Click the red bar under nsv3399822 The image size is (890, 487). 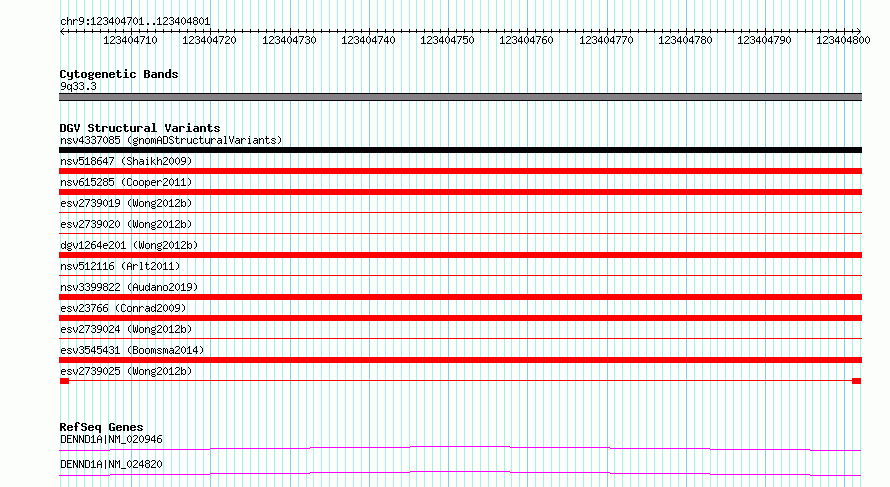[460, 297]
